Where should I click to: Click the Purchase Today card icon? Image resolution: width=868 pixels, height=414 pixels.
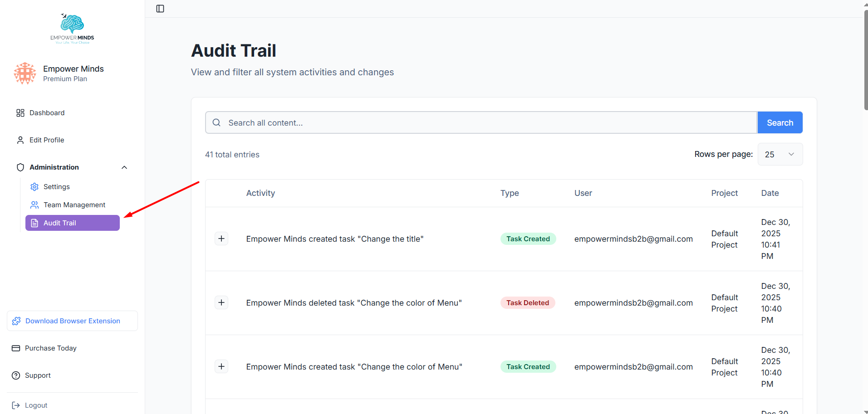pyautogui.click(x=16, y=348)
